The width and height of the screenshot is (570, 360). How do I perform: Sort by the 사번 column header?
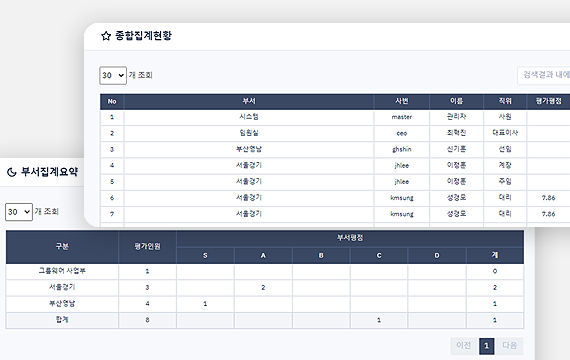[402, 101]
